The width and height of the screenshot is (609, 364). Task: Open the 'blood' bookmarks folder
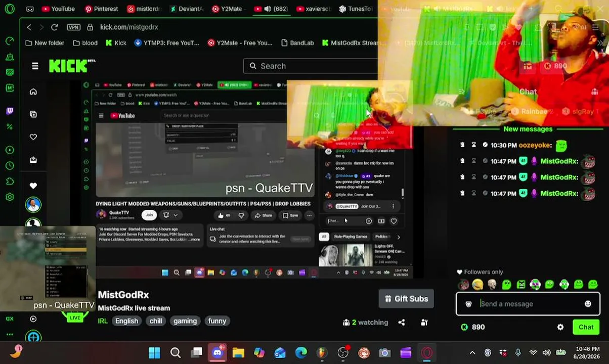(85, 43)
